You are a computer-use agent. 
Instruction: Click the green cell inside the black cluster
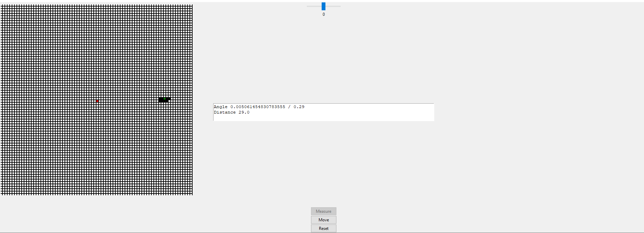click(x=164, y=98)
